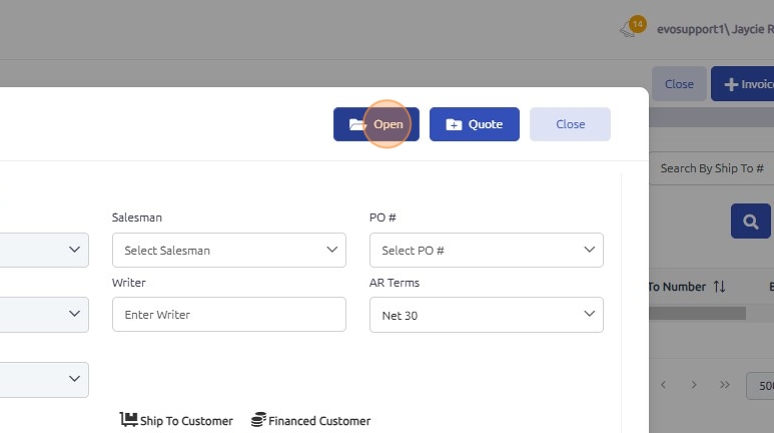Go to the previous results page arrow
Image resolution: width=774 pixels, height=433 pixels.
[x=662, y=385]
